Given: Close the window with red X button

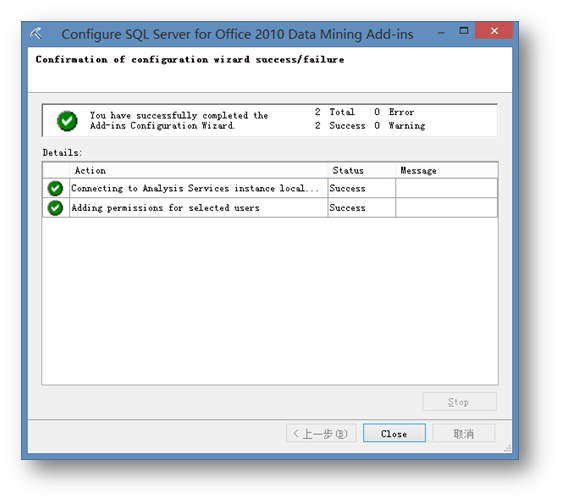Looking at the screenshot, I should click(x=494, y=31).
